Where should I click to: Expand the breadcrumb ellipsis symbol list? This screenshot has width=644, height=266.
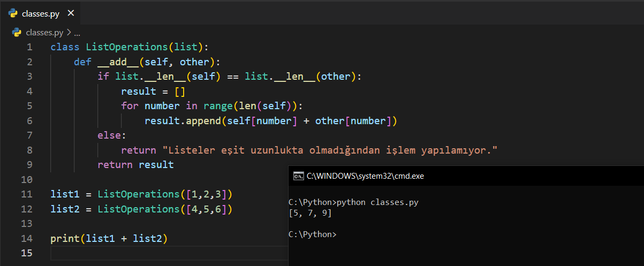pyautogui.click(x=77, y=33)
